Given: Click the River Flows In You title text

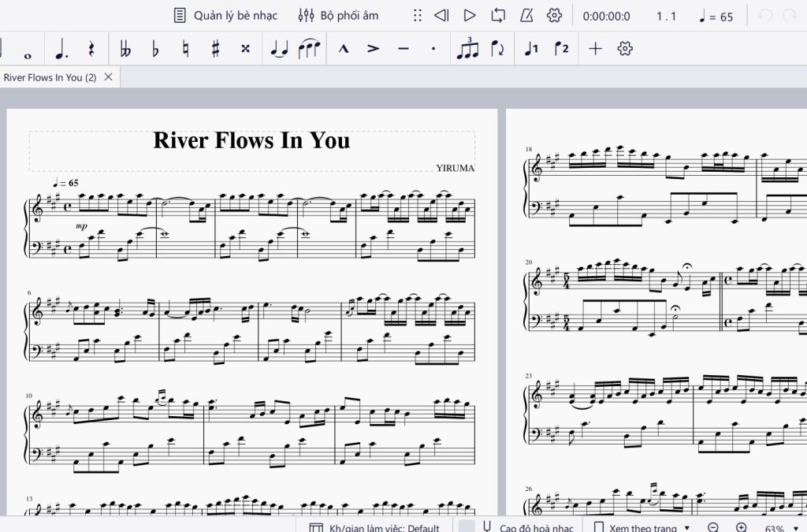Looking at the screenshot, I should (x=251, y=140).
